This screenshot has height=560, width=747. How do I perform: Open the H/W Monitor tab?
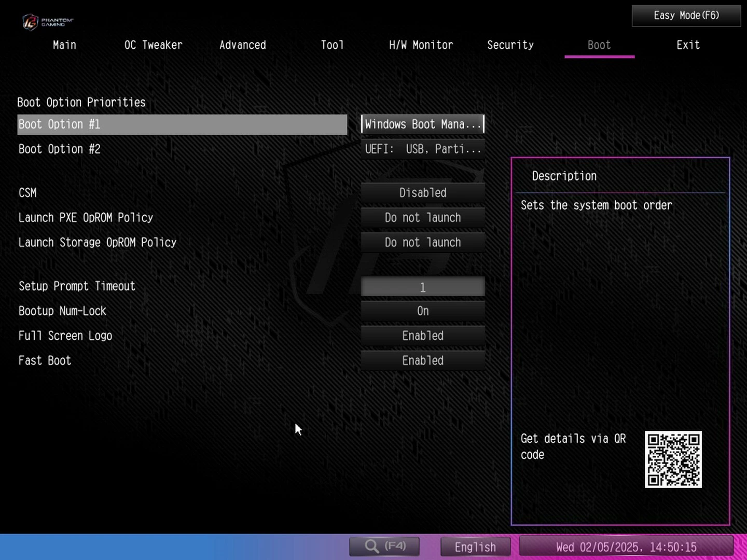(421, 45)
